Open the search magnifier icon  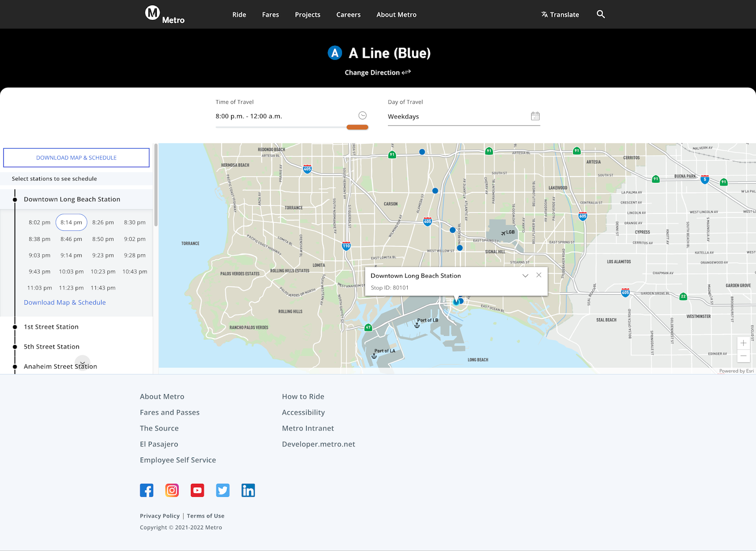click(x=601, y=14)
